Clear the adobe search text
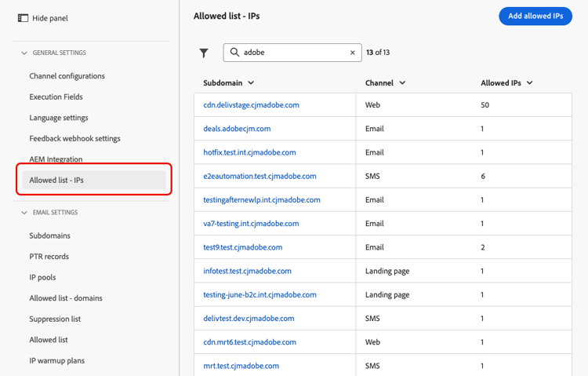The height and width of the screenshot is (376, 588). [353, 53]
